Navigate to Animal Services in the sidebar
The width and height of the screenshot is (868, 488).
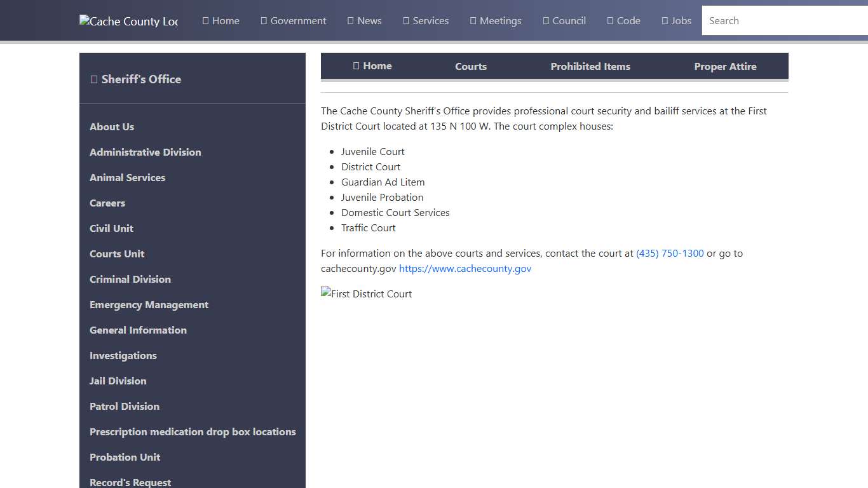pyautogui.click(x=127, y=177)
